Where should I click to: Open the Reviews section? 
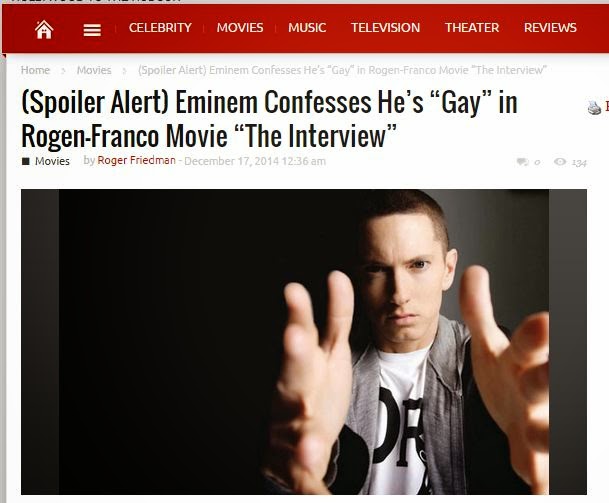[x=550, y=28]
